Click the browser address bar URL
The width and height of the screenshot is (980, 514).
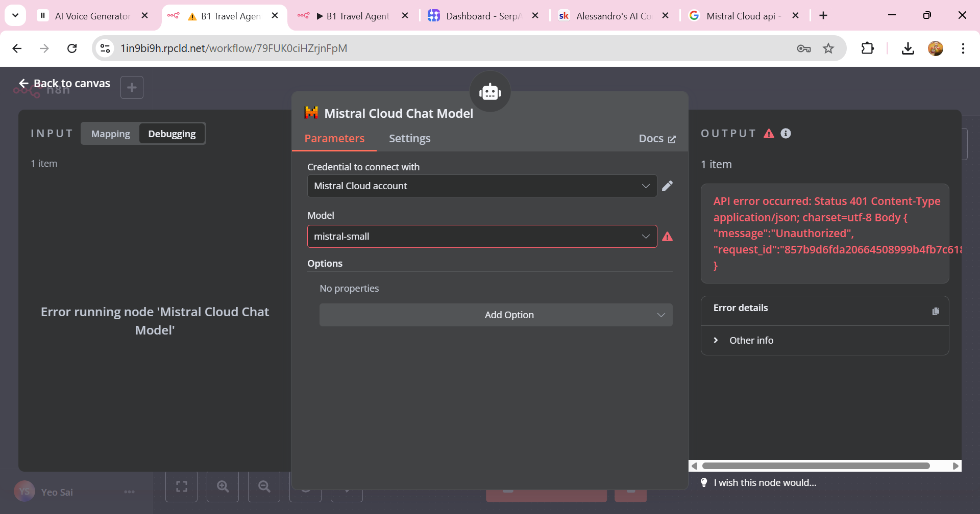(234, 48)
